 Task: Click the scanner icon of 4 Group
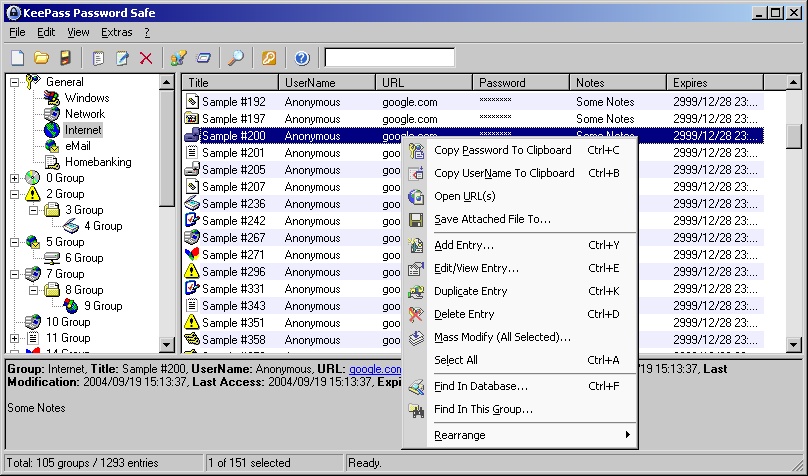pyautogui.click(x=71, y=226)
